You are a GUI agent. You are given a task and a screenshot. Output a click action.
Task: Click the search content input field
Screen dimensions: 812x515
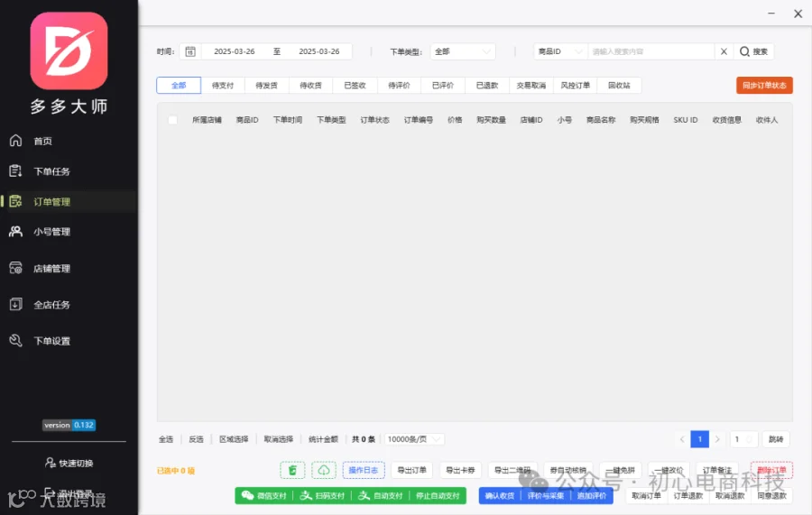coord(651,51)
